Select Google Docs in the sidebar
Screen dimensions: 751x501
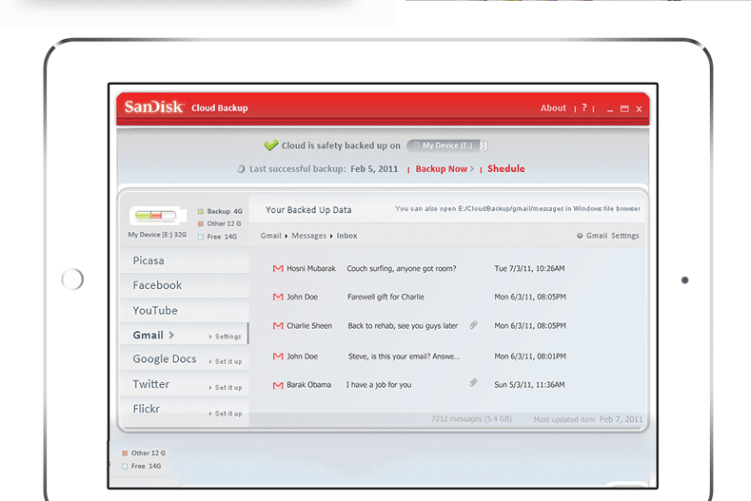pos(164,359)
